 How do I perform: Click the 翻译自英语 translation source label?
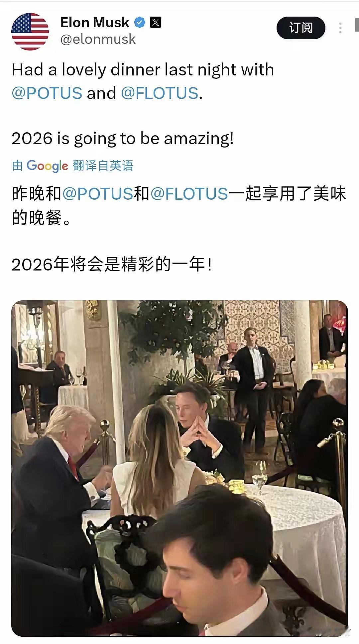pos(103,165)
